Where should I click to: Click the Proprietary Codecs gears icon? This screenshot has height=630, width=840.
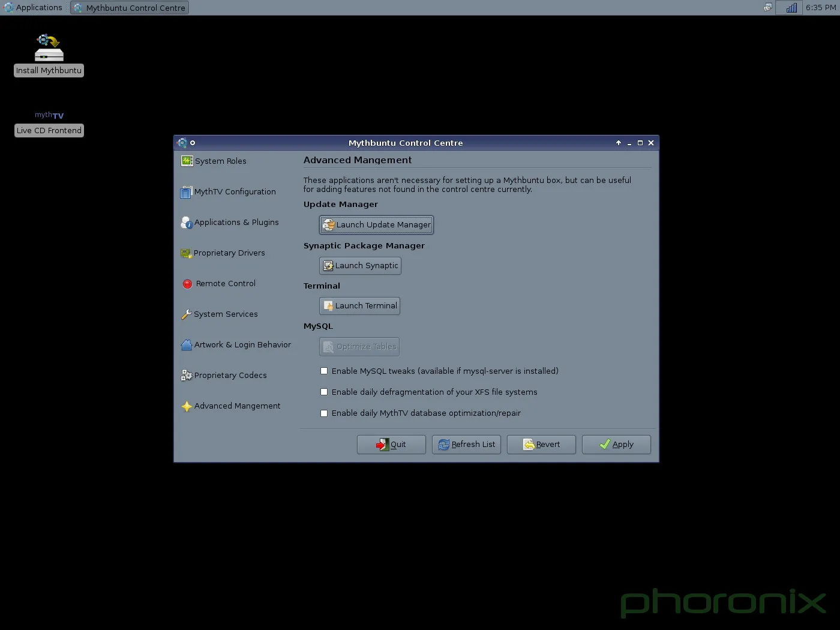pos(187,376)
